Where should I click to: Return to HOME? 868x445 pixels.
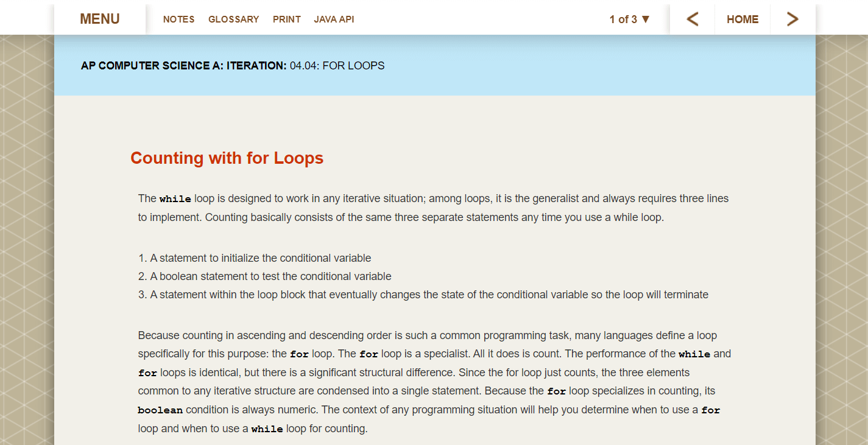tap(743, 19)
